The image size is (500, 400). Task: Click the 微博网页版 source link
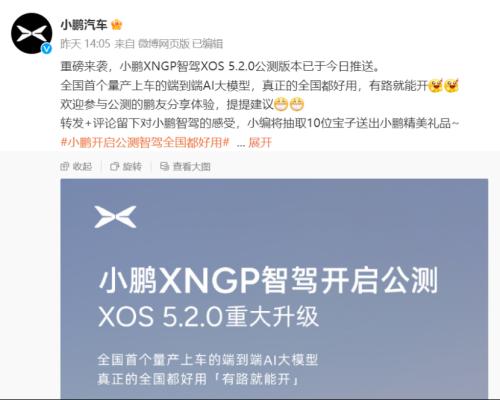163,44
